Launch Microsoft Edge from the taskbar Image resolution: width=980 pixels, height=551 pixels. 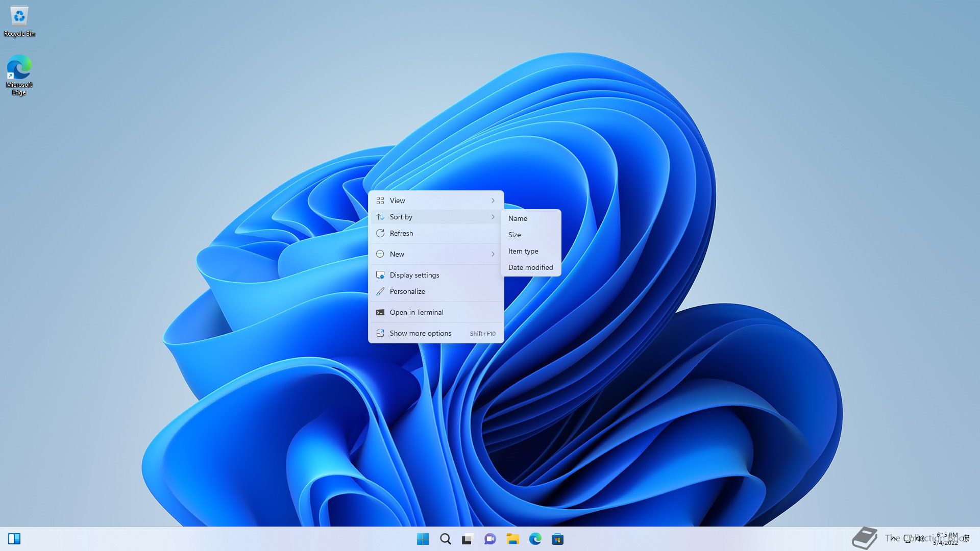pos(535,539)
